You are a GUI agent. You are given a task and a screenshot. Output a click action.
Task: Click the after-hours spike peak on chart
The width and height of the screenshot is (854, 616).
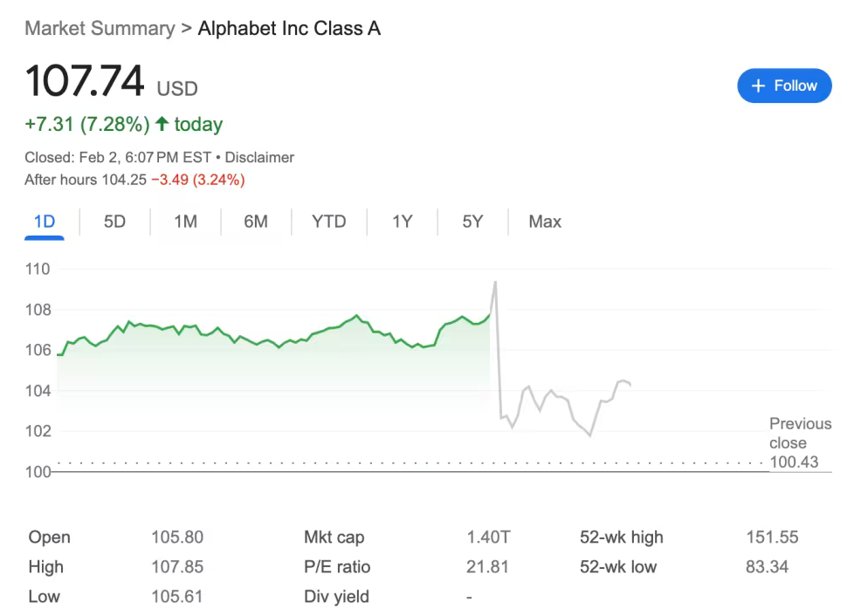[495, 283]
